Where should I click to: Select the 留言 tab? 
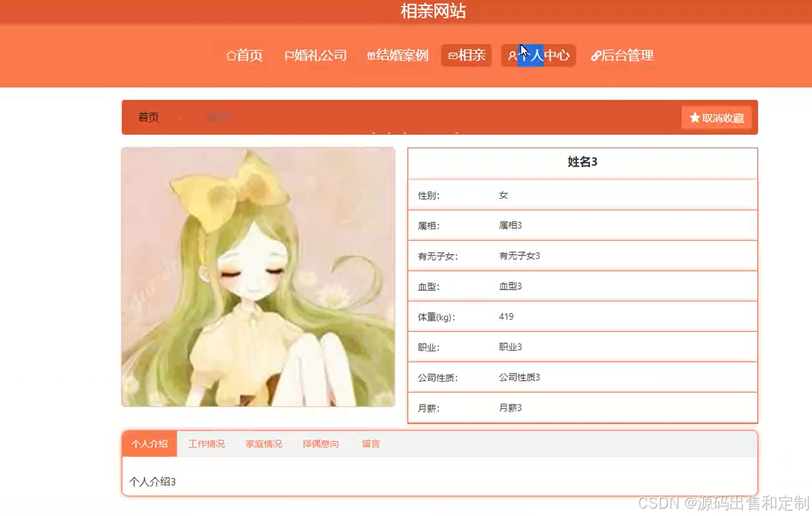coord(371,443)
